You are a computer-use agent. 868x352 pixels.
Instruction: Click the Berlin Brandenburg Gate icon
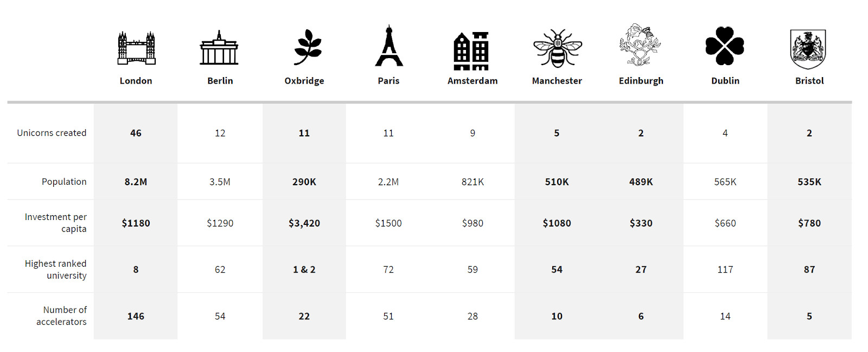[219, 48]
